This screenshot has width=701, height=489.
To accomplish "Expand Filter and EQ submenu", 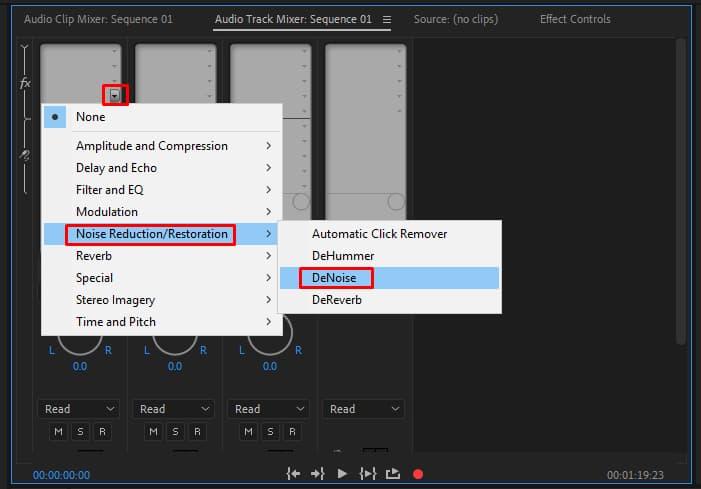I will [162, 190].
